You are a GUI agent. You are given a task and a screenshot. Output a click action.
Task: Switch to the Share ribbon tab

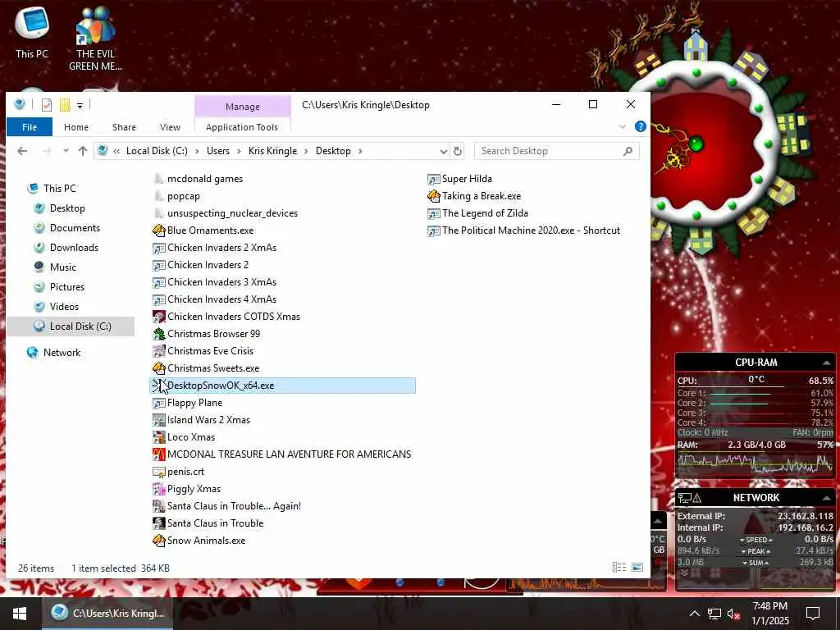point(124,127)
